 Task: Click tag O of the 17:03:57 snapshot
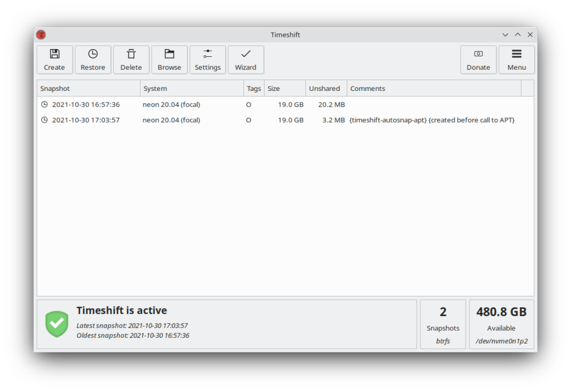(x=249, y=120)
